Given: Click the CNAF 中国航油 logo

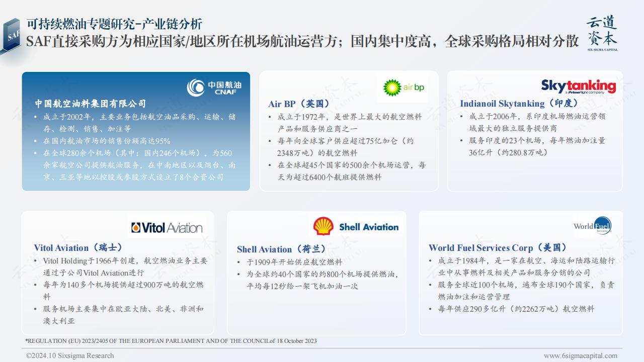Looking at the screenshot, I should (214, 87).
